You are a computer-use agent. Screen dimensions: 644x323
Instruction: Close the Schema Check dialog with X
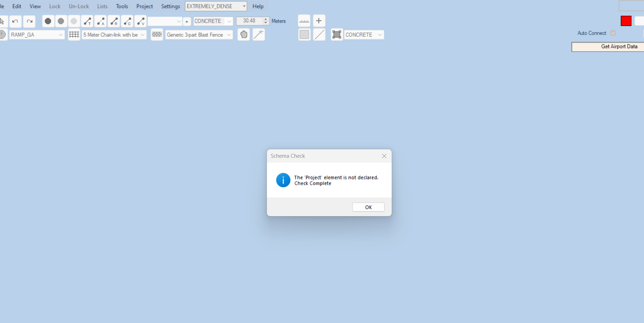(384, 156)
